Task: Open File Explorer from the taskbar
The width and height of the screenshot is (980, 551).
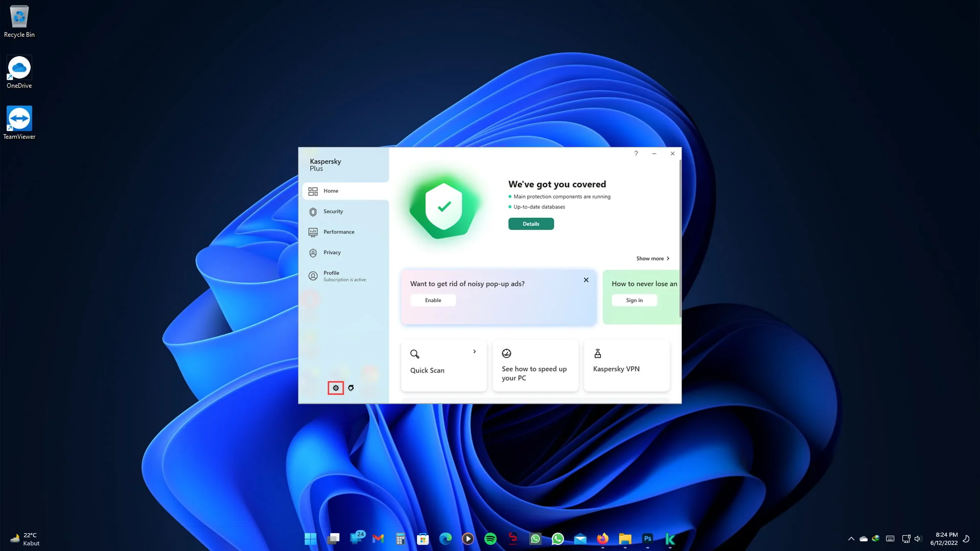Action: (625, 539)
